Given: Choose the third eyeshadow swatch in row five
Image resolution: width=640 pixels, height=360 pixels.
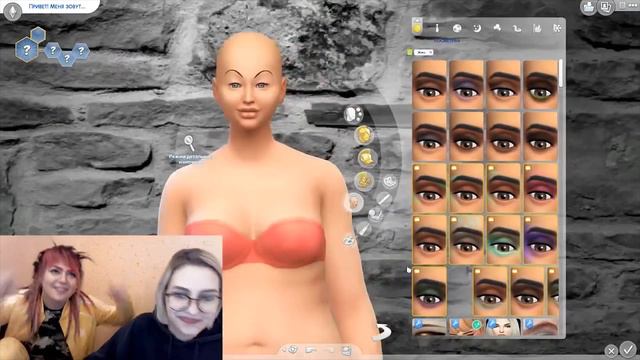Looking at the screenshot, I should point(527,291).
